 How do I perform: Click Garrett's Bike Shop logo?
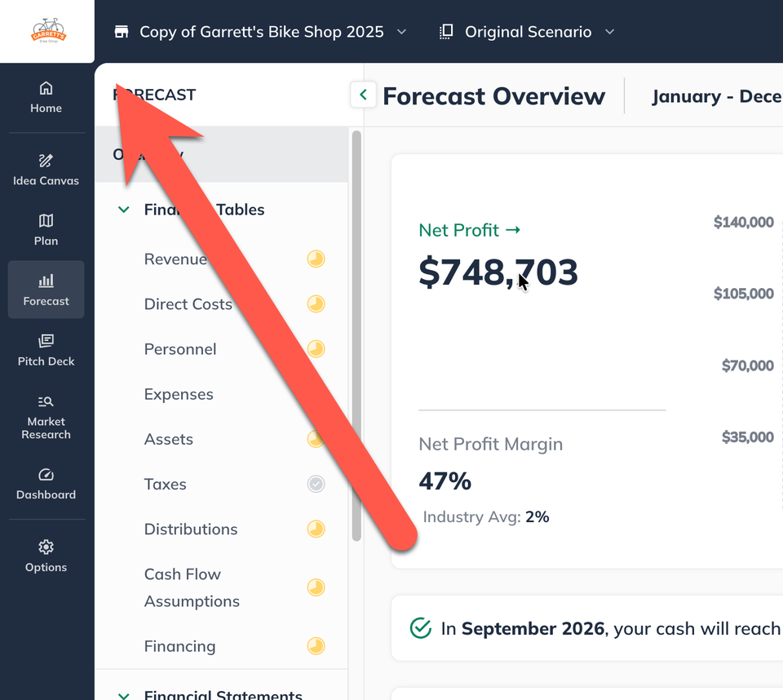pos(48,30)
